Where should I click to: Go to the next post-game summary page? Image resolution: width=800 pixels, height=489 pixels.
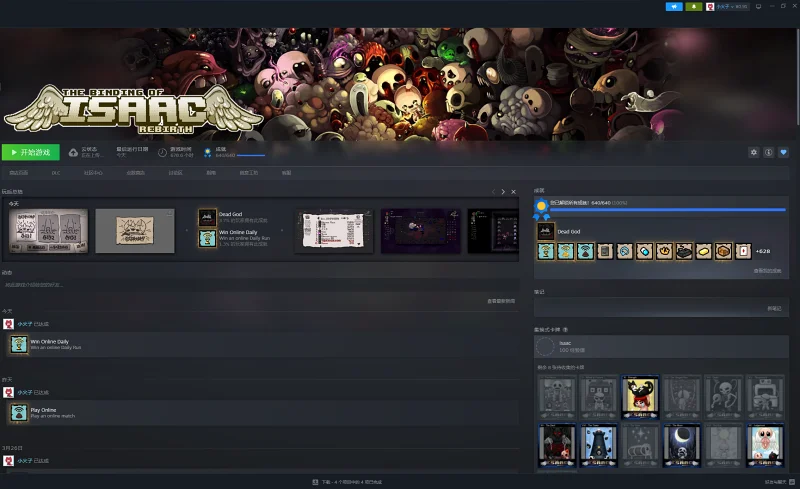point(503,192)
